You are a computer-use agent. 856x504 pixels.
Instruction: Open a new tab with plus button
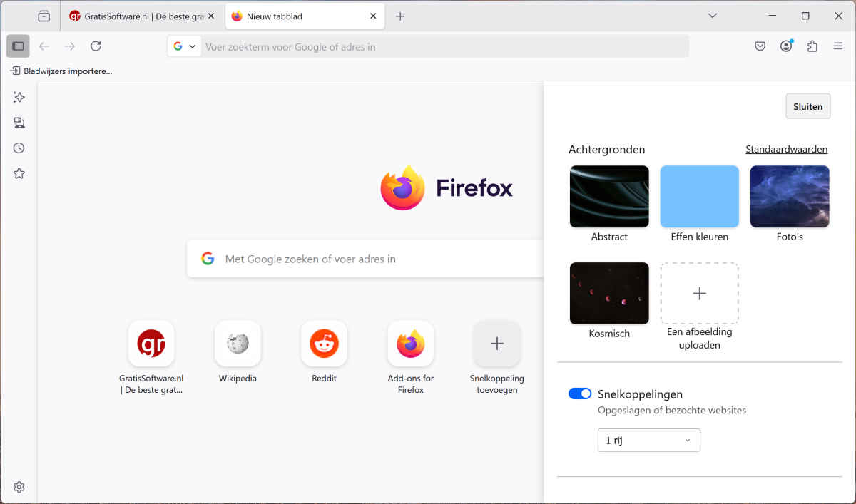(400, 16)
